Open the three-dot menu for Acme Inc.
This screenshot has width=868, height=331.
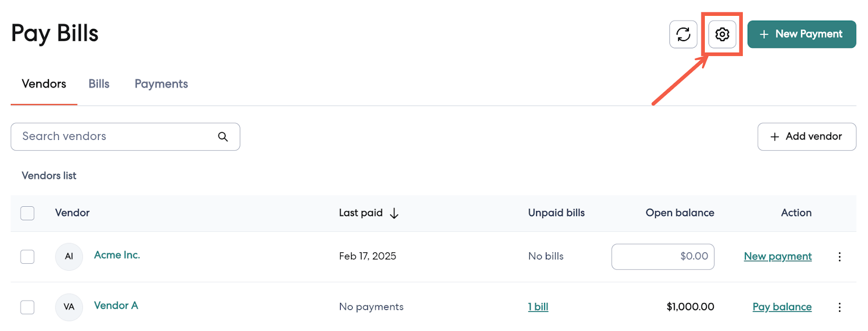pyautogui.click(x=839, y=257)
